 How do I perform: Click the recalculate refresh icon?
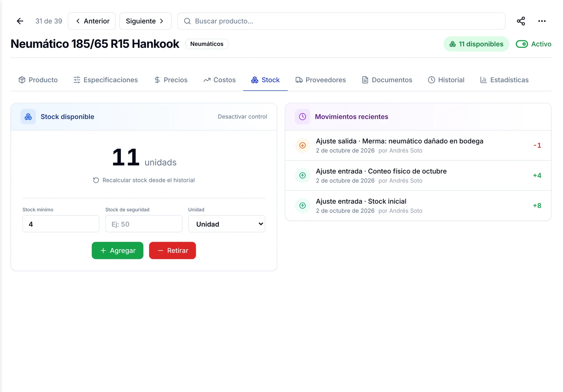[96, 180]
